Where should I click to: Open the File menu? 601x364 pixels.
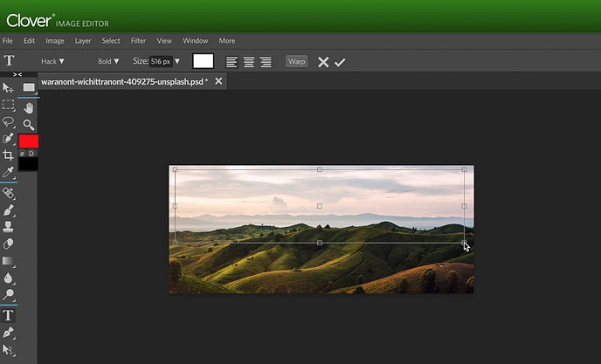(7, 41)
